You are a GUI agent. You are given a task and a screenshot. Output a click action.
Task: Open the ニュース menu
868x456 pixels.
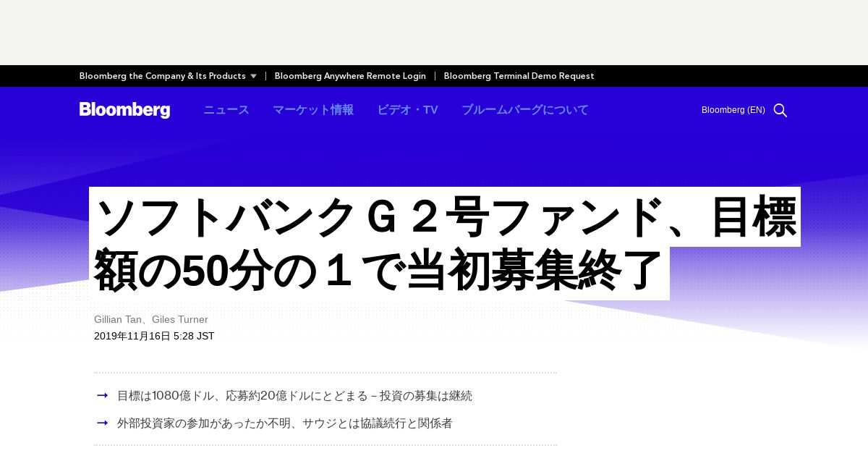[x=226, y=110]
